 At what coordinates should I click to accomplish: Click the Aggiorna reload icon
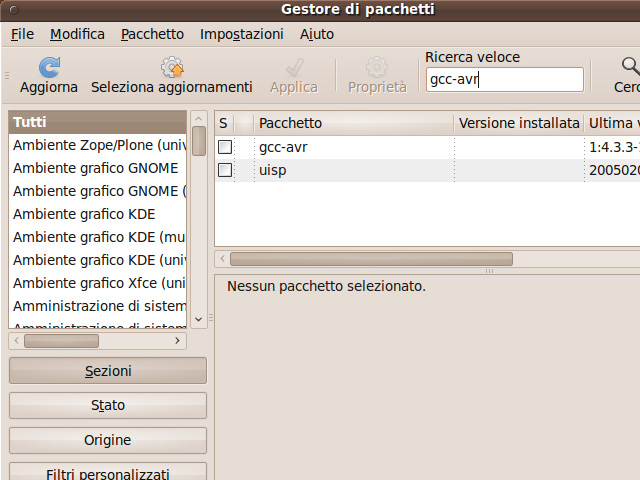point(48,68)
